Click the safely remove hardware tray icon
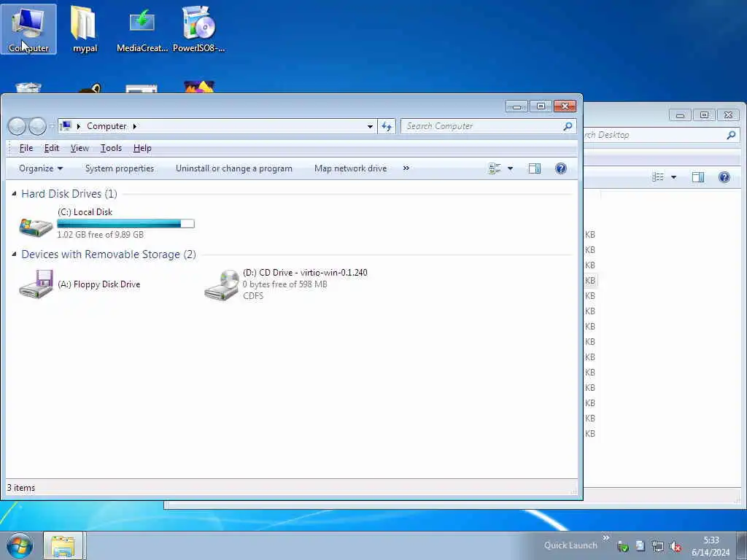The image size is (747, 560). pyautogui.click(x=622, y=546)
